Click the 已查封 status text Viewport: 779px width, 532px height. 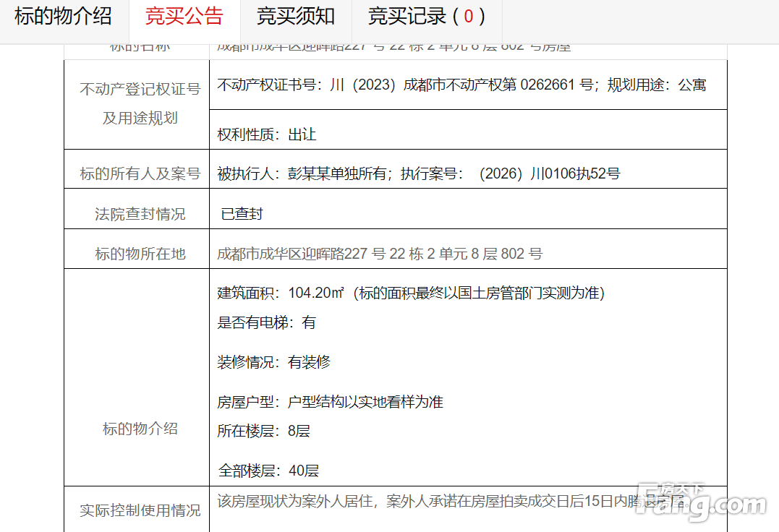point(242,214)
